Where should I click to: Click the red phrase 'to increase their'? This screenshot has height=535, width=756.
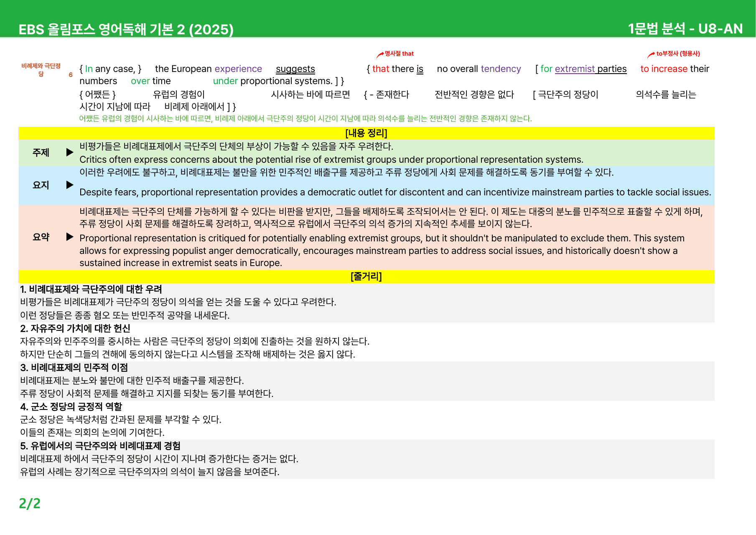pyautogui.click(x=675, y=69)
